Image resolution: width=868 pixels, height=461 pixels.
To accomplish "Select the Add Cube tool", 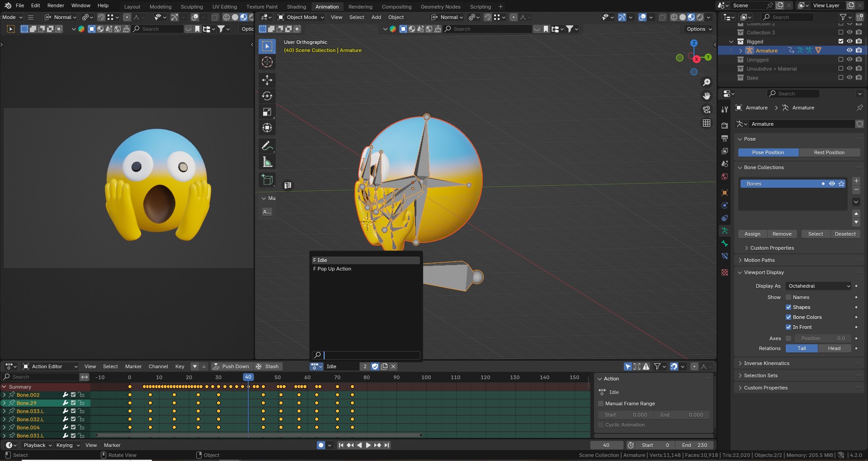I will click(x=267, y=180).
